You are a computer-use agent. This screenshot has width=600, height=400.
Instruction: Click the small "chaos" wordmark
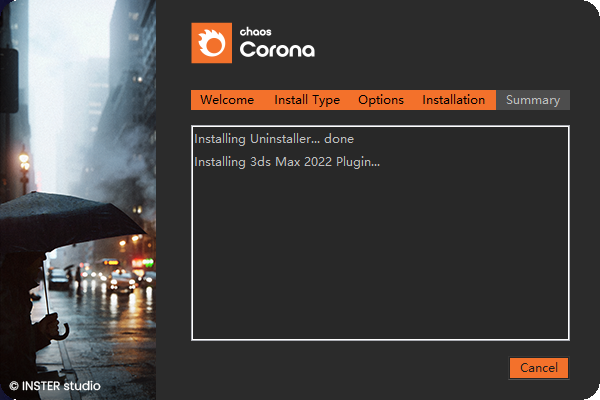tap(256, 31)
